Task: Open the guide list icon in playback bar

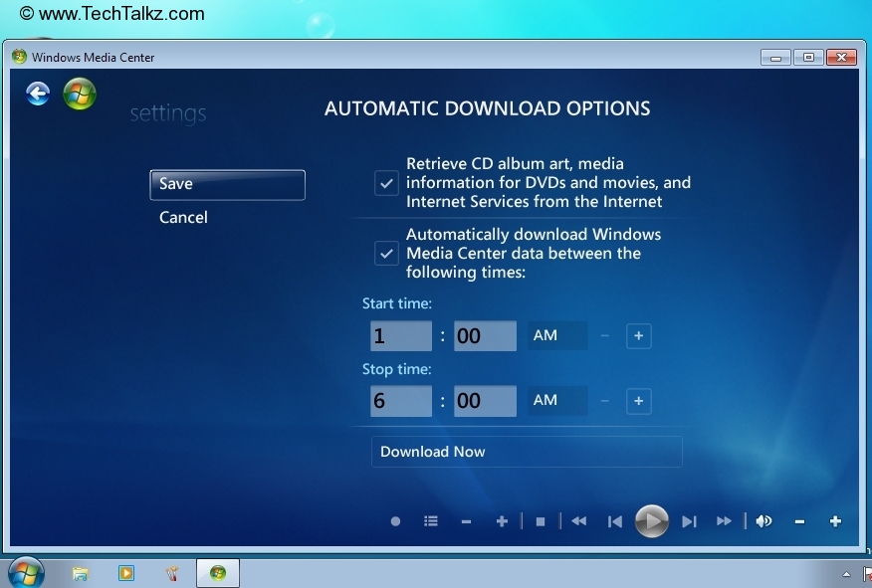Action: pyautogui.click(x=431, y=520)
